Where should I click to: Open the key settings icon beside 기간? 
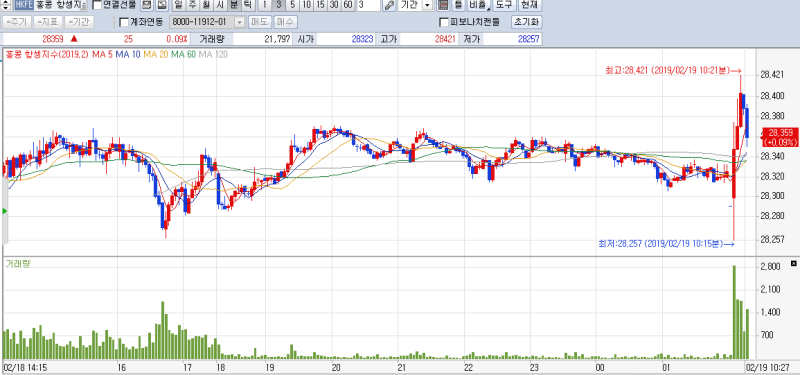click(x=389, y=5)
